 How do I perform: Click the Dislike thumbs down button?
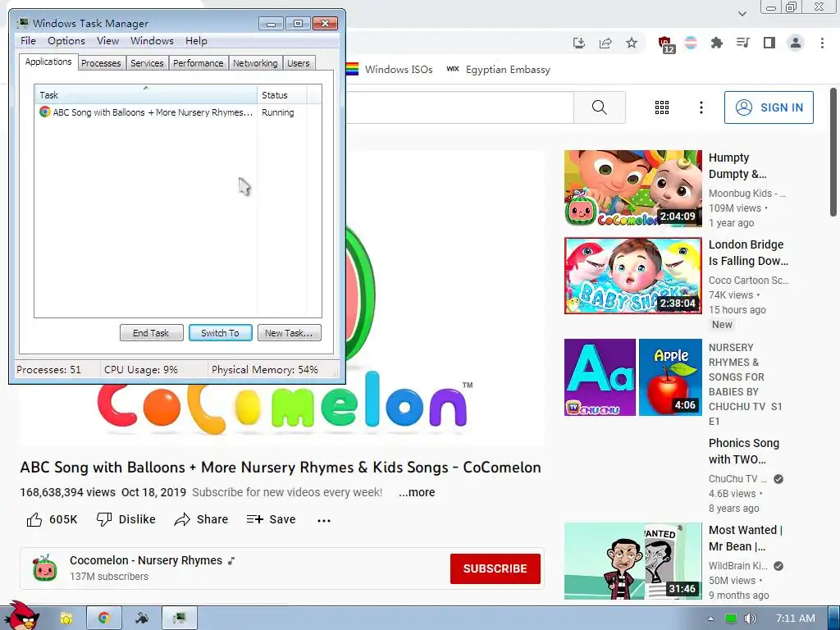(126, 519)
